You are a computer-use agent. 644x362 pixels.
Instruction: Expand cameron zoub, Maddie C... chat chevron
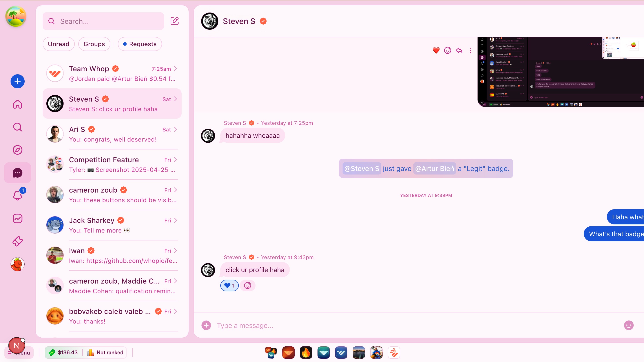175,281
